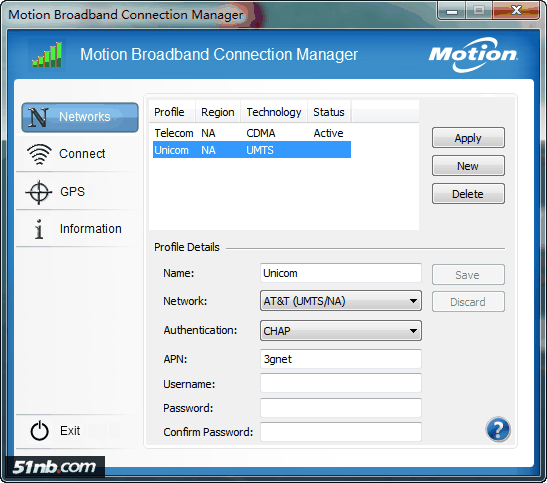Click the Motion logo
The height and width of the screenshot is (483, 547).
point(473,55)
